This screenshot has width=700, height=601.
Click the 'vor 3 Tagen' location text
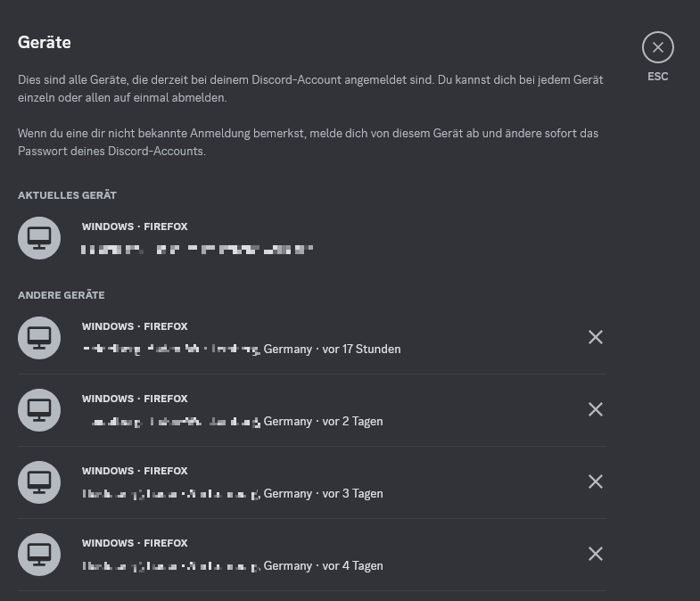[x=233, y=494]
